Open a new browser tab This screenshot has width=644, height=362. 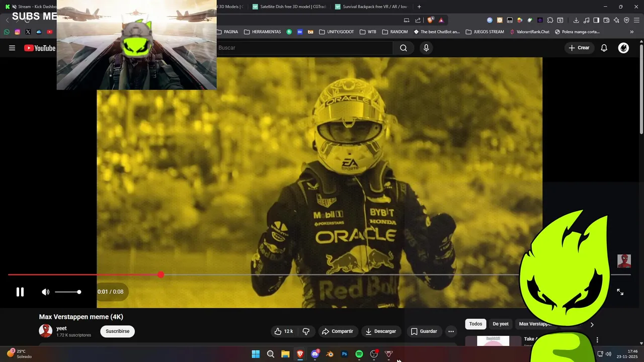419,7
